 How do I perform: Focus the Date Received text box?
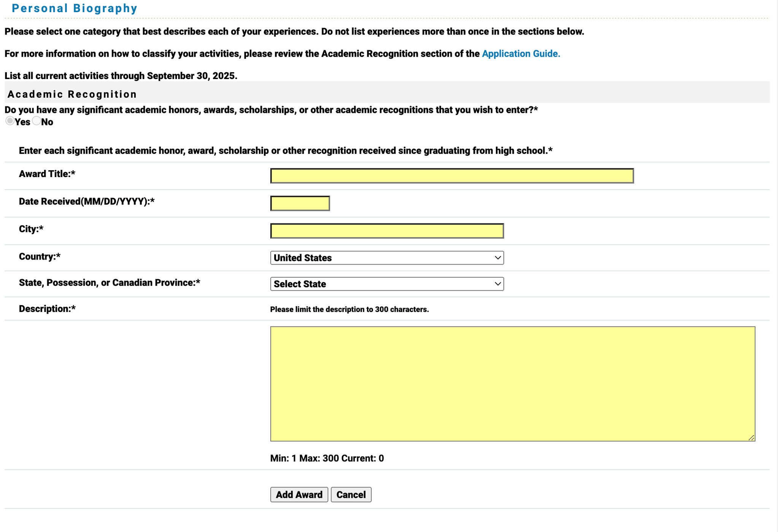pos(299,203)
